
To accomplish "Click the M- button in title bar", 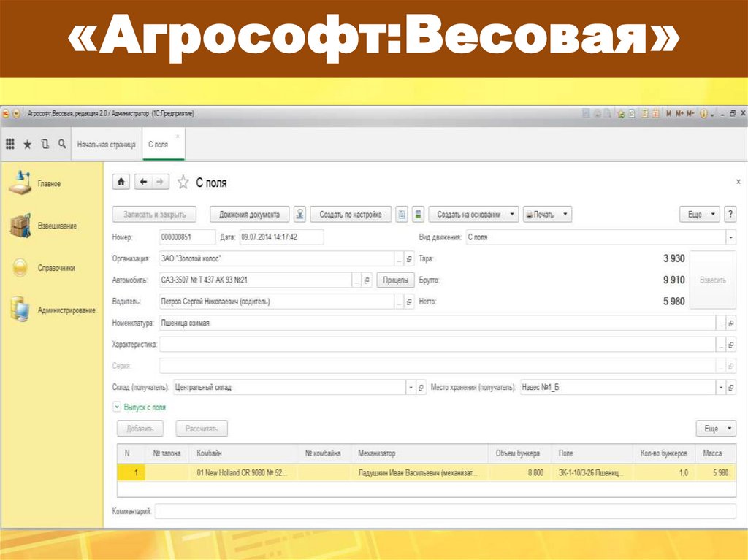I will tap(690, 113).
